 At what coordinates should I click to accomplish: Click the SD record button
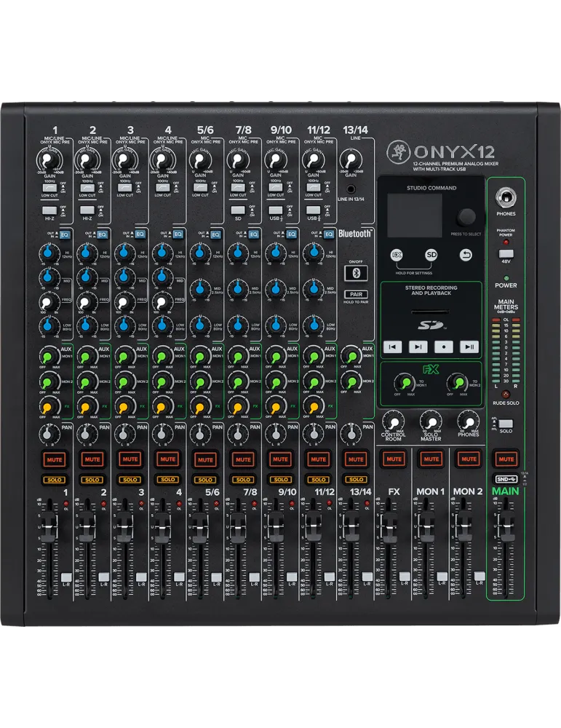[x=444, y=347]
